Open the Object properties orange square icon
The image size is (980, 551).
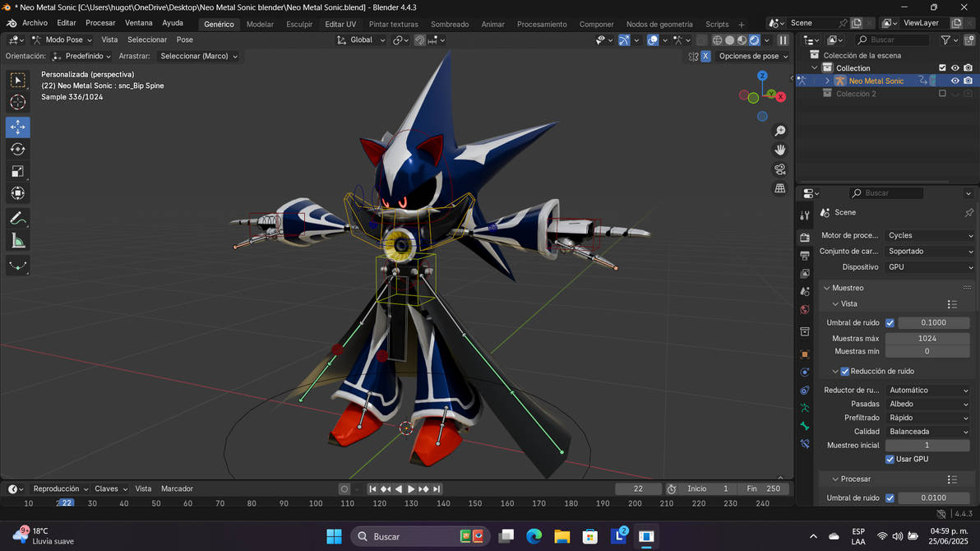(x=805, y=354)
